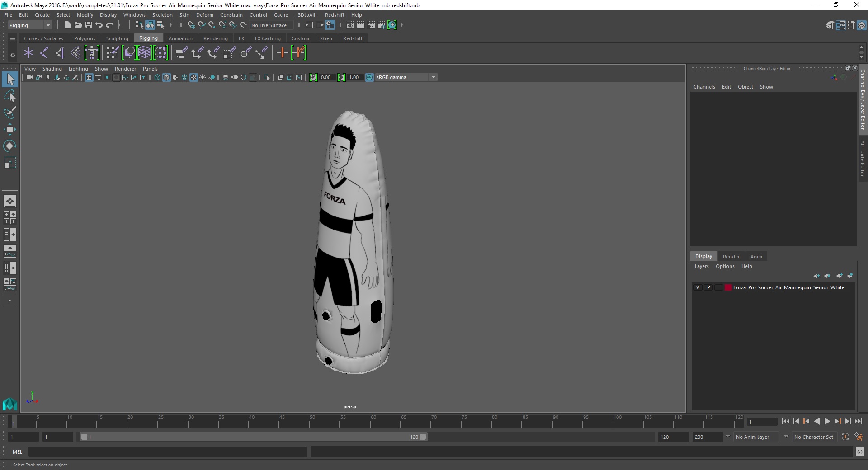Viewport: 868px width, 470px height.
Task: Play animation forwards
Action: (827, 421)
